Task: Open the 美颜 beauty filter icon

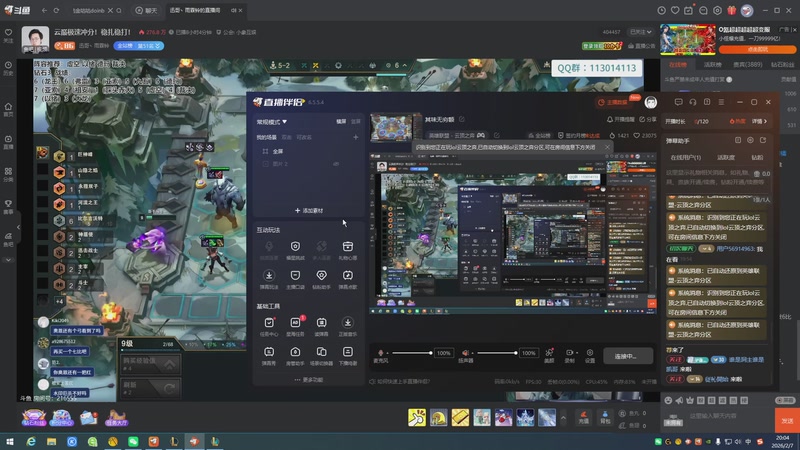Action: click(x=549, y=355)
